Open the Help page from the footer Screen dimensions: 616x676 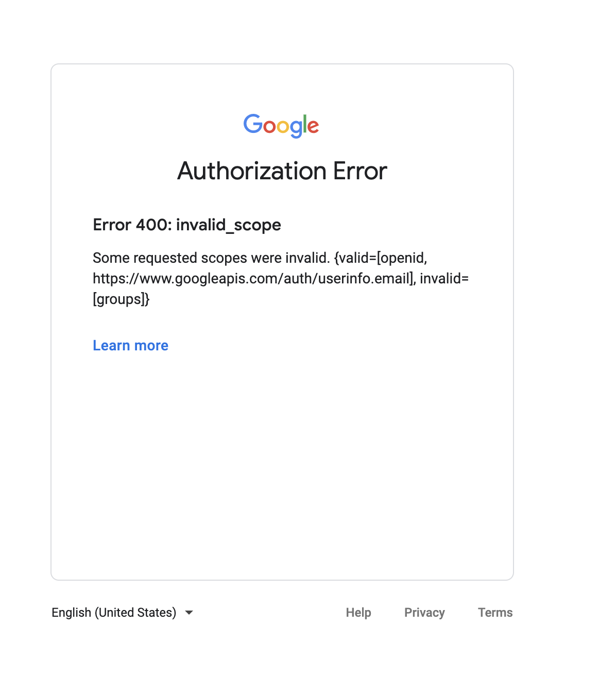coord(358,613)
